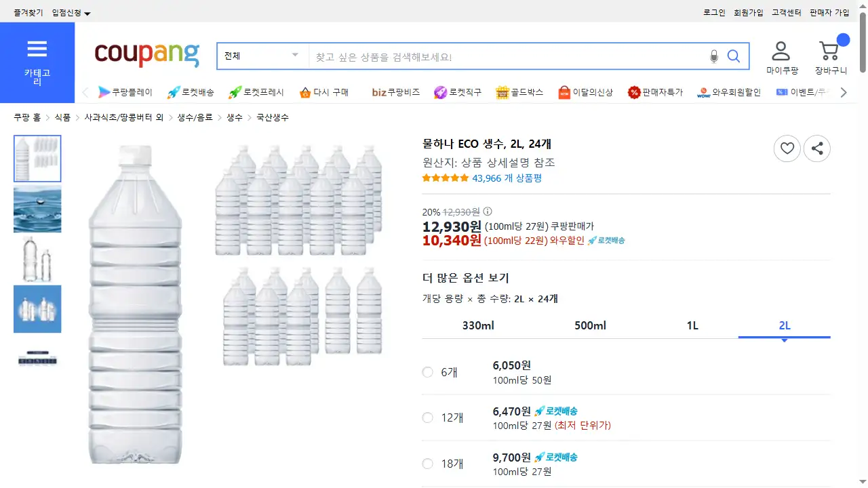
Task: Click the 10,340원 와우할인 price
Action: [x=452, y=240]
